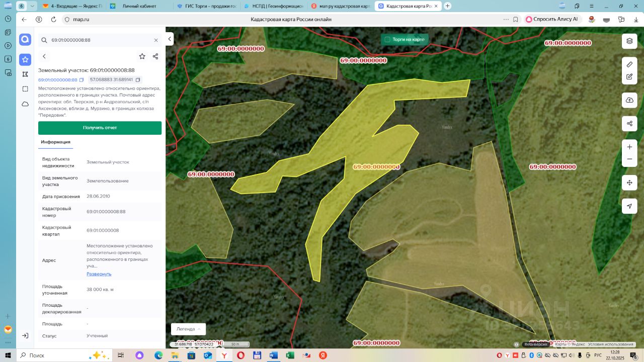Select the Информация tab

[x=56, y=142]
